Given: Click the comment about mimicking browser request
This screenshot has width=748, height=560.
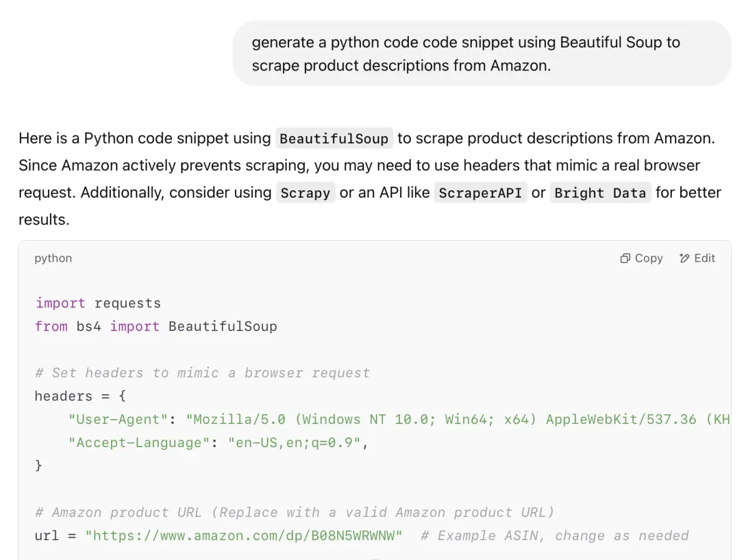Looking at the screenshot, I should [x=203, y=373].
